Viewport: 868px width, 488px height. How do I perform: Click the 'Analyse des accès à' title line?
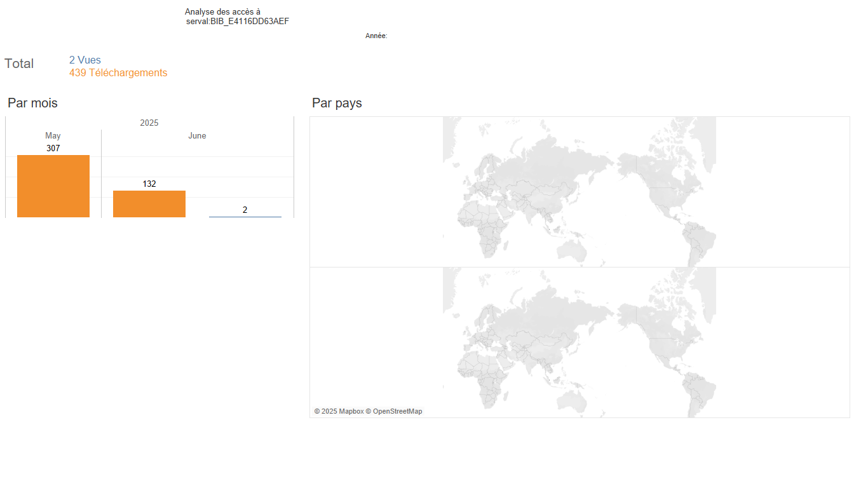222,12
